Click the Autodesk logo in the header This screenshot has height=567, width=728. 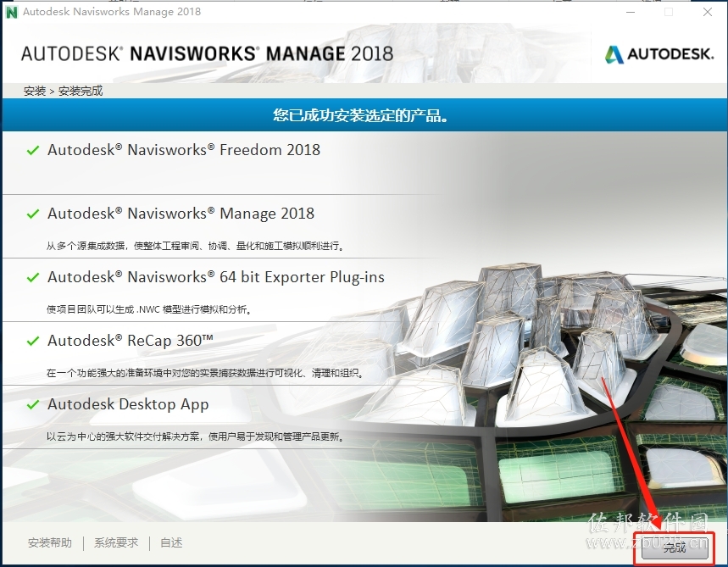tap(659, 54)
